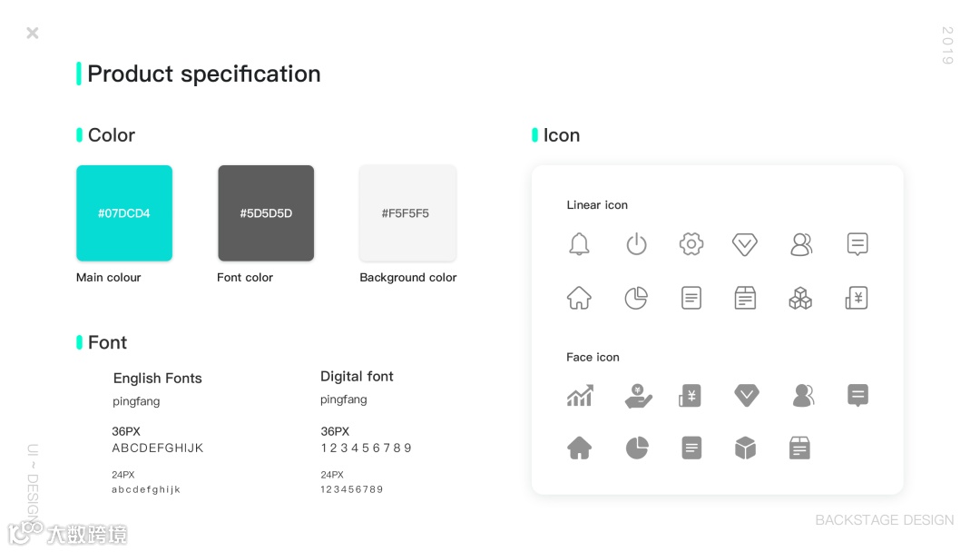Close the page with the X icon
This screenshot has width=980, height=552.
(x=33, y=33)
